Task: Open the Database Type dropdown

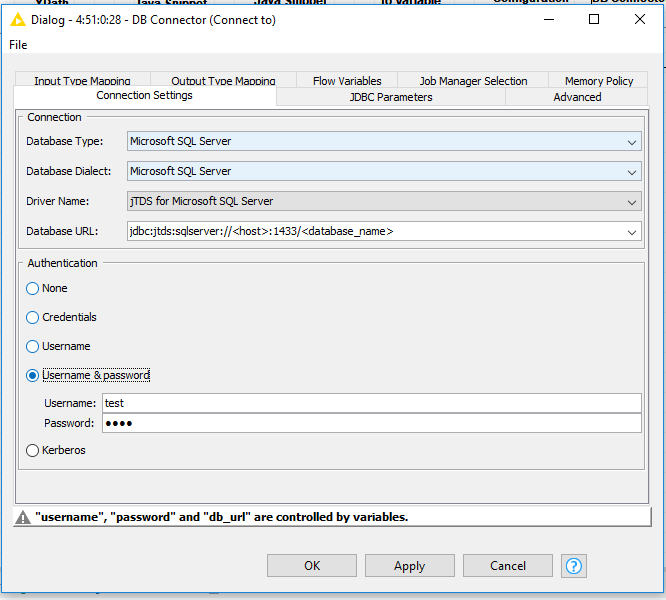Action: 384,141
